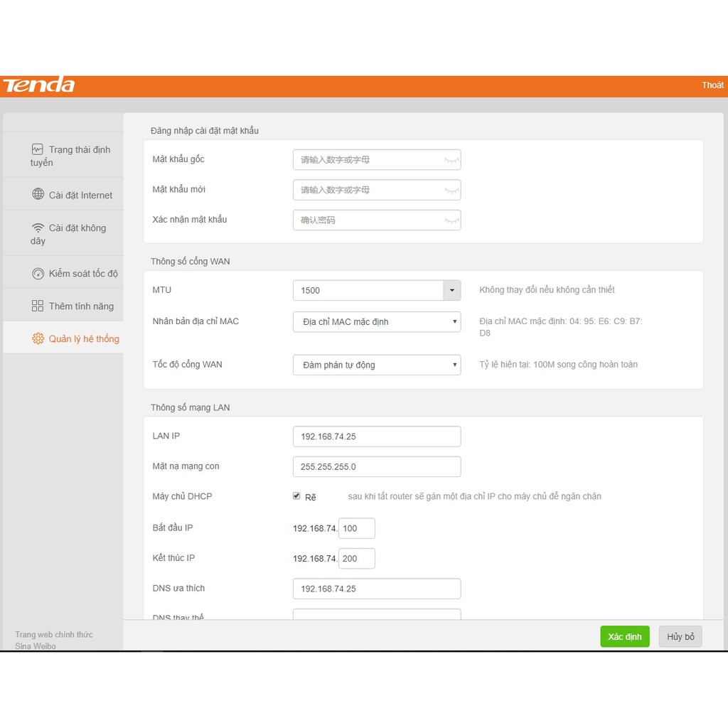
Task: Show the Mật khẩu gốc password
Action: click(x=451, y=161)
